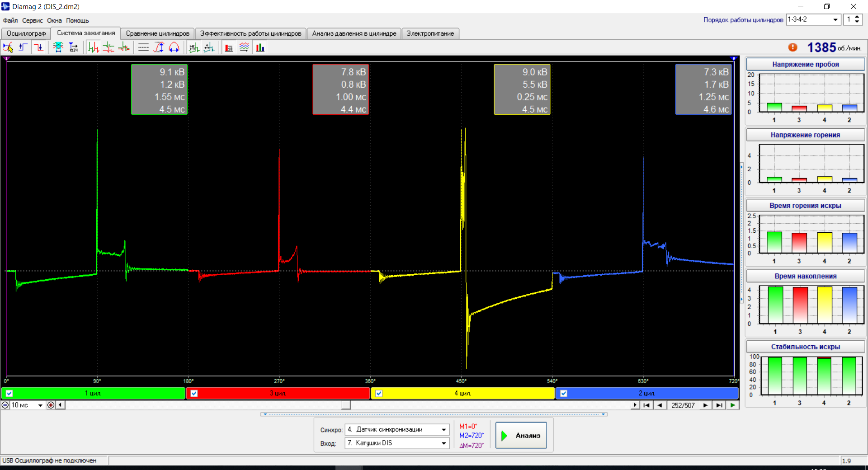The width and height of the screenshot is (868, 470).
Task: Click the orange warning indicator near RPM
Action: pos(793,47)
